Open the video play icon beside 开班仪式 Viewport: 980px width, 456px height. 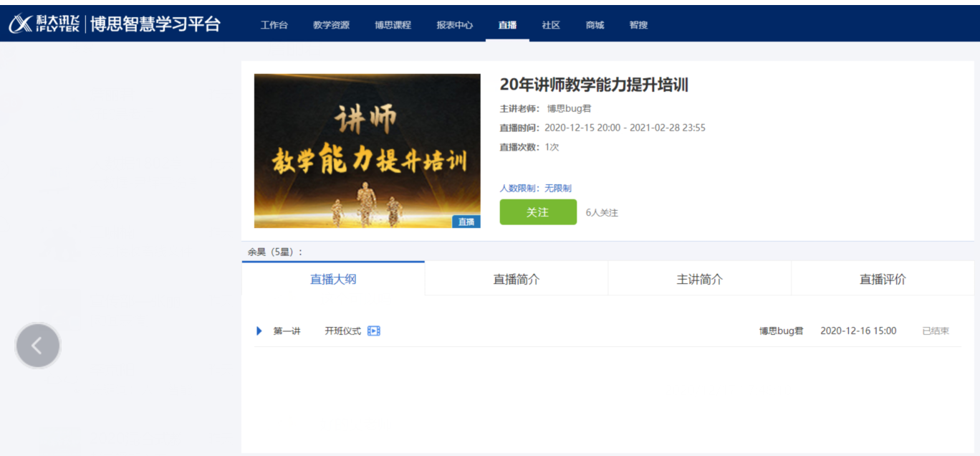[x=373, y=331]
